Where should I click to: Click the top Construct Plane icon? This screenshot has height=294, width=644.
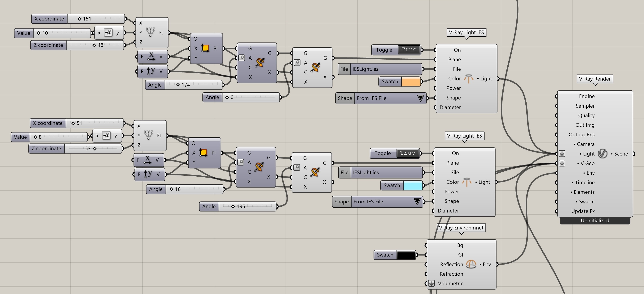(x=205, y=48)
